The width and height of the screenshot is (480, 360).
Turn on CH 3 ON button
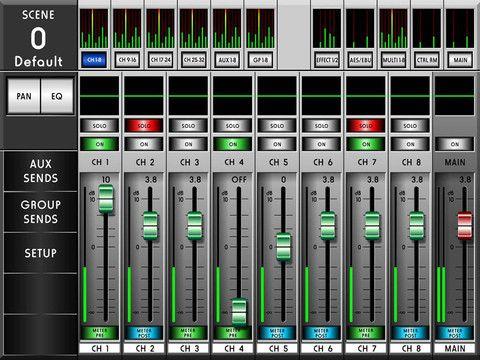[x=188, y=144]
